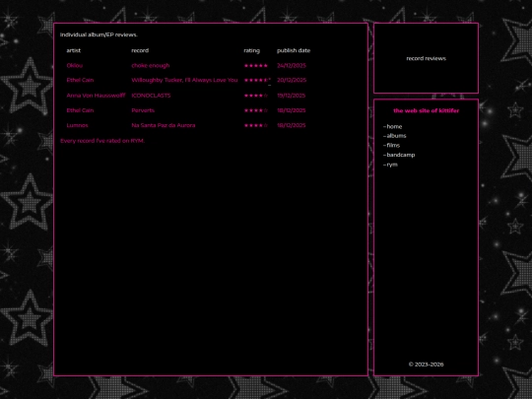Click the 'artist' column header
The image size is (532, 399).
73,50
